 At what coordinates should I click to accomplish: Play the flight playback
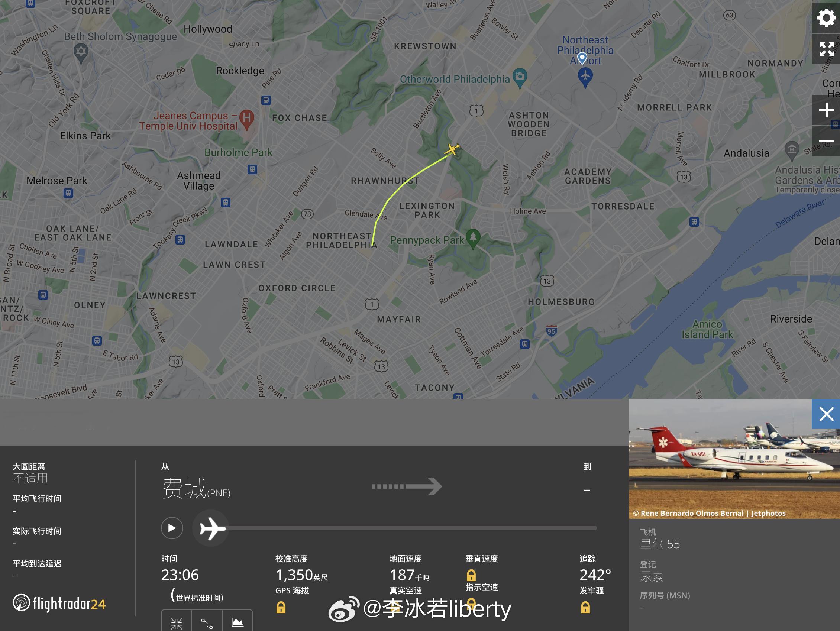[x=172, y=528]
